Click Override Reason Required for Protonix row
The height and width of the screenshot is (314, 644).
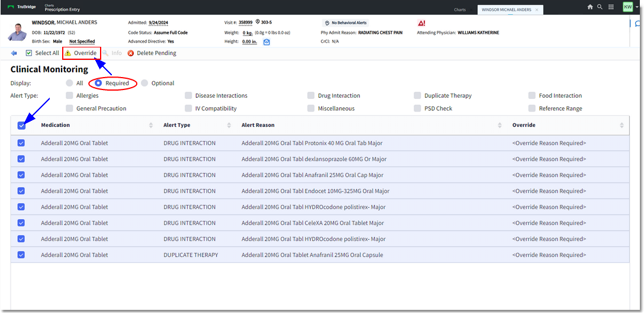[549, 143]
